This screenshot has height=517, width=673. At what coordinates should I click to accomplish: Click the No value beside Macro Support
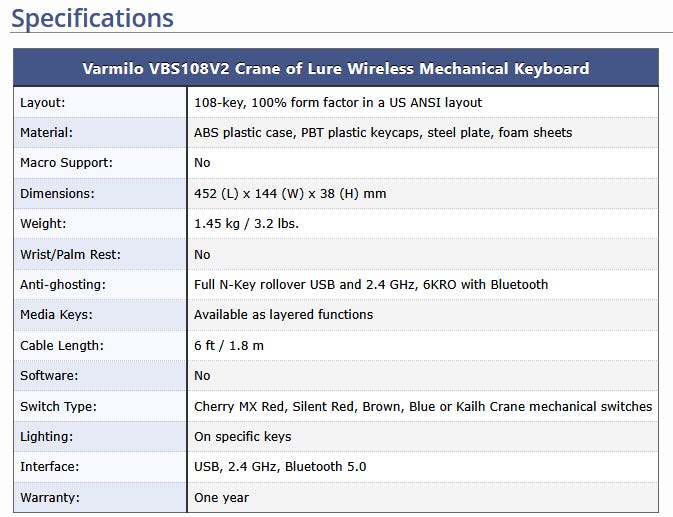coord(202,163)
